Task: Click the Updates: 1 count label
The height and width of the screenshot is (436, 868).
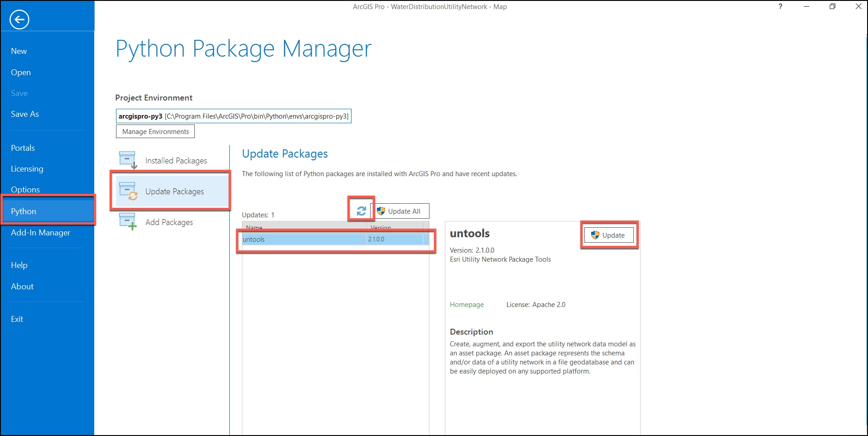Action: click(x=258, y=215)
